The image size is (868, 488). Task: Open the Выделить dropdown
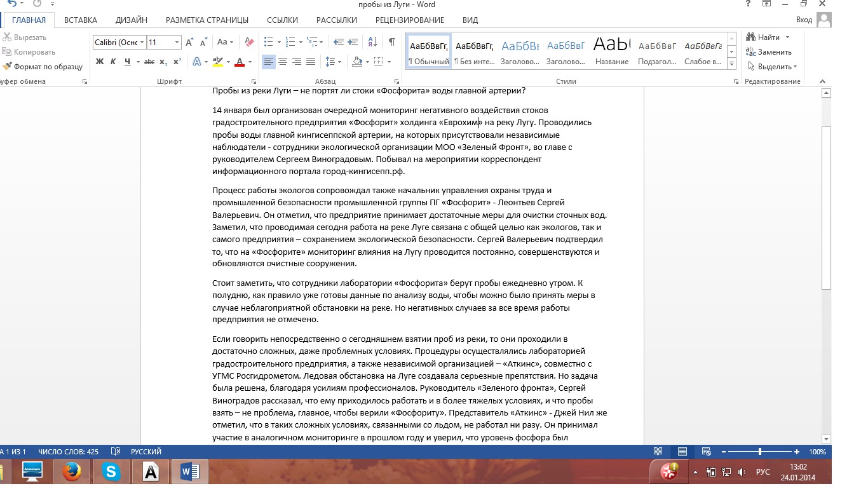point(772,67)
